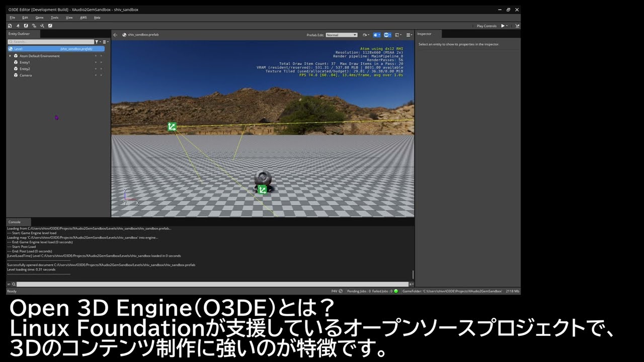The width and height of the screenshot is (644, 362).
Task: Toggle lock on Entity1
Action: pyautogui.click(x=101, y=62)
